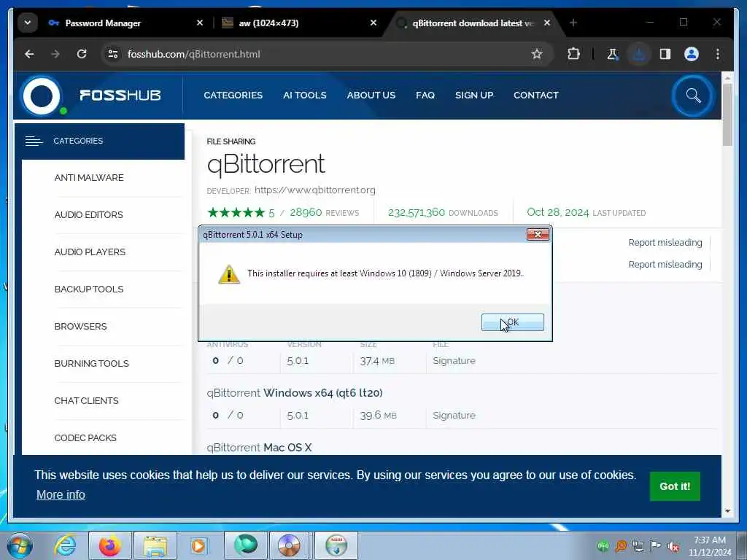This screenshot has width=747, height=560.
Task: Click the second Report misleading link
Action: pos(665,264)
